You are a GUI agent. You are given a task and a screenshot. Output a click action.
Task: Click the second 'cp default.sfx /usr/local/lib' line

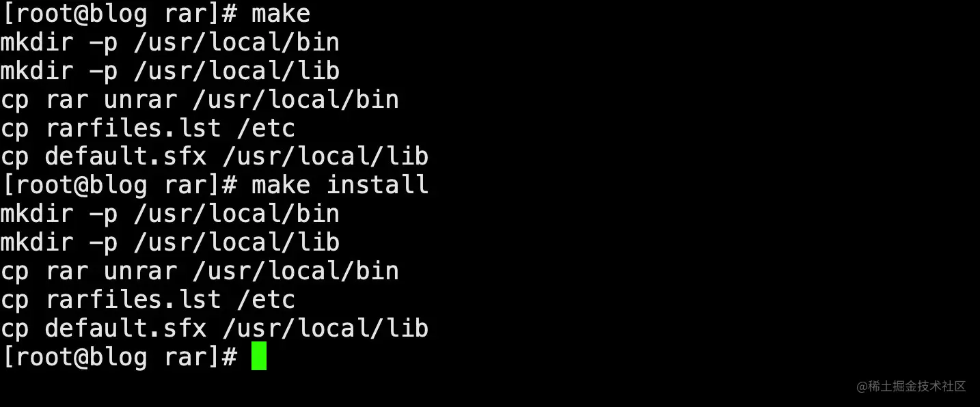[x=215, y=328]
